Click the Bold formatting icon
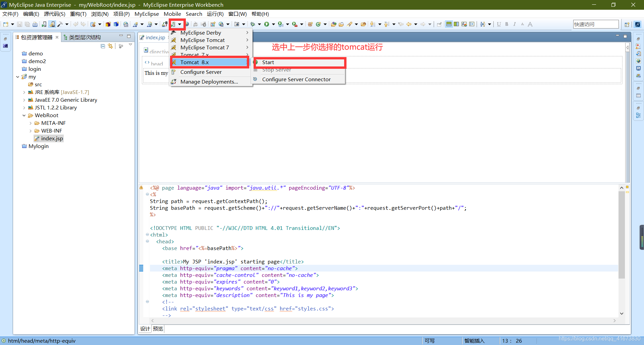Viewport: 644px width, 345px height. coord(506,24)
